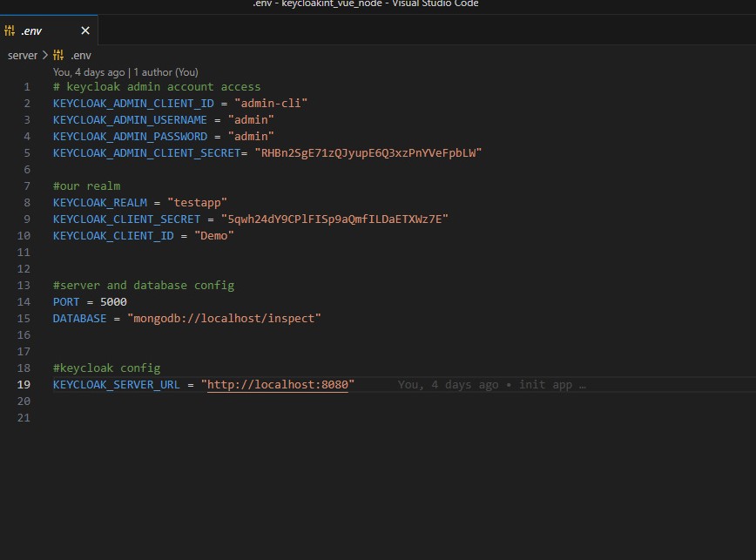This screenshot has width=756, height=560.
Task: Click the client secret value starting 5qwh
Action: pos(334,219)
